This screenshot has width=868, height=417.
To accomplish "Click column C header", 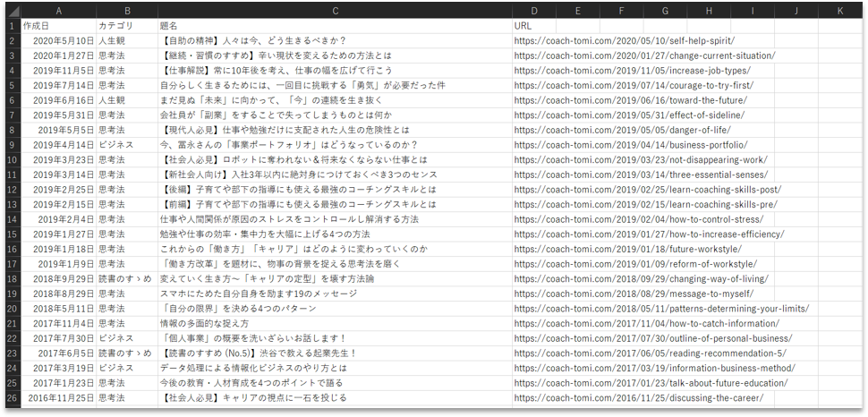I will click(335, 11).
